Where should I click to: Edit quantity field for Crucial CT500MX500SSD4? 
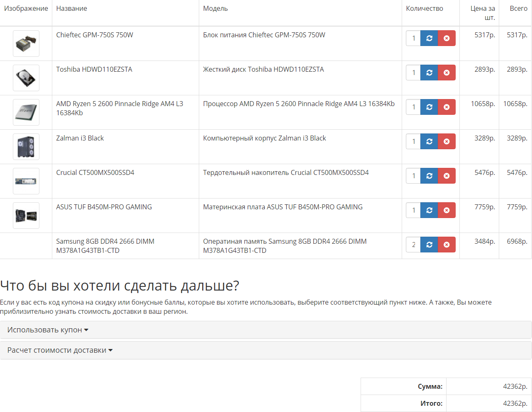coord(413,176)
